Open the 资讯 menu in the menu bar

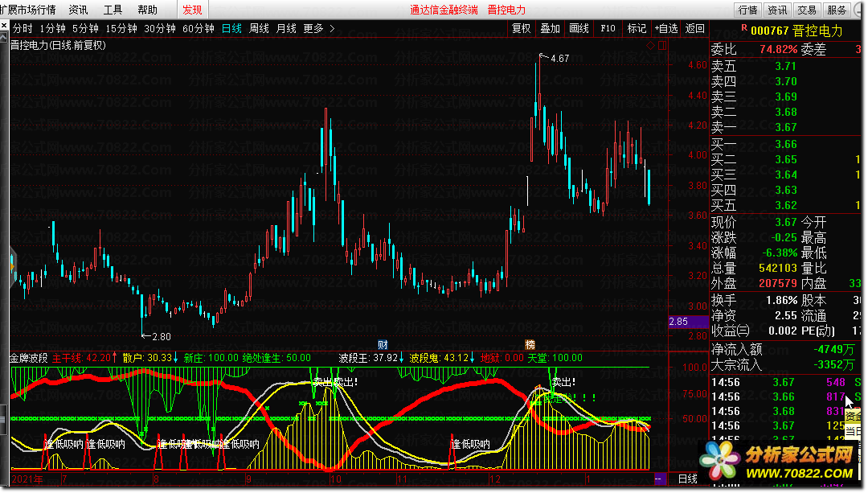click(x=78, y=10)
